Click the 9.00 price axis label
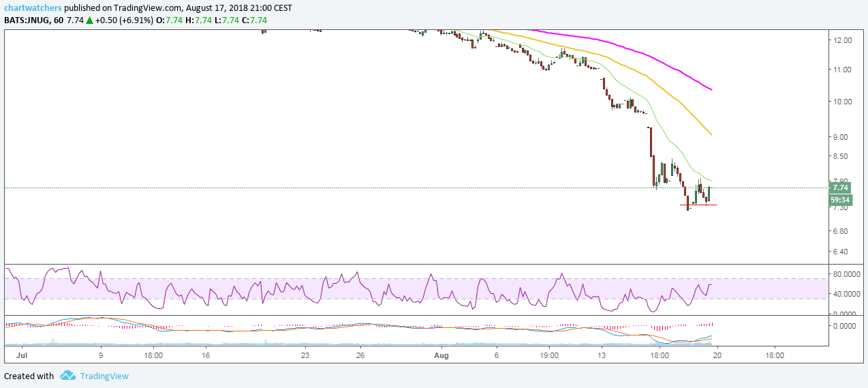The width and height of the screenshot is (868, 388). (x=841, y=137)
